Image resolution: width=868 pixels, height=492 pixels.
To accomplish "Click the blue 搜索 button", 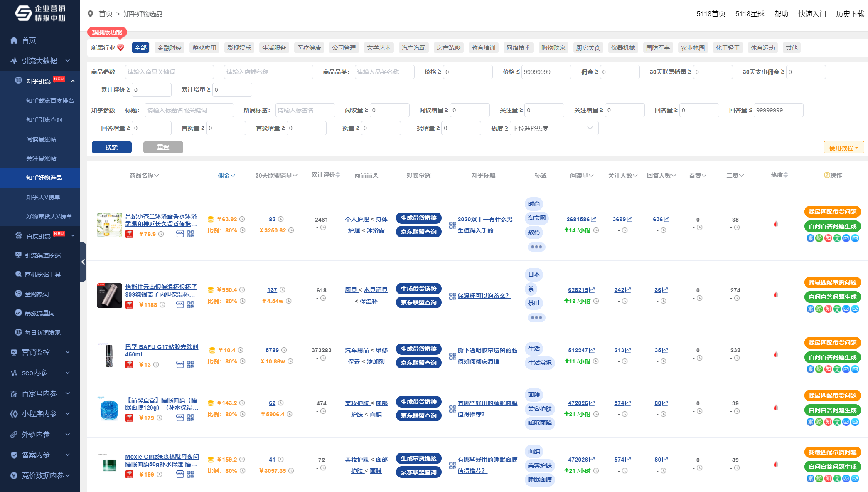I will [x=112, y=147].
